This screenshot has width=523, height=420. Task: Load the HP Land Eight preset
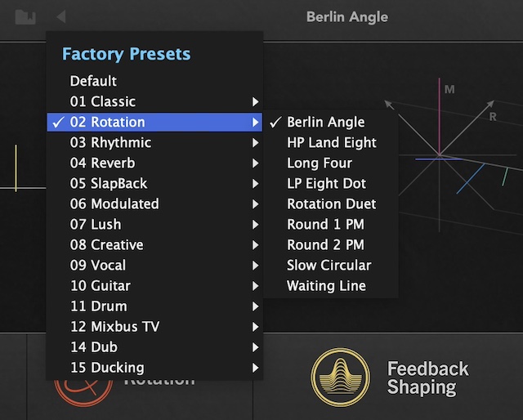(331, 143)
